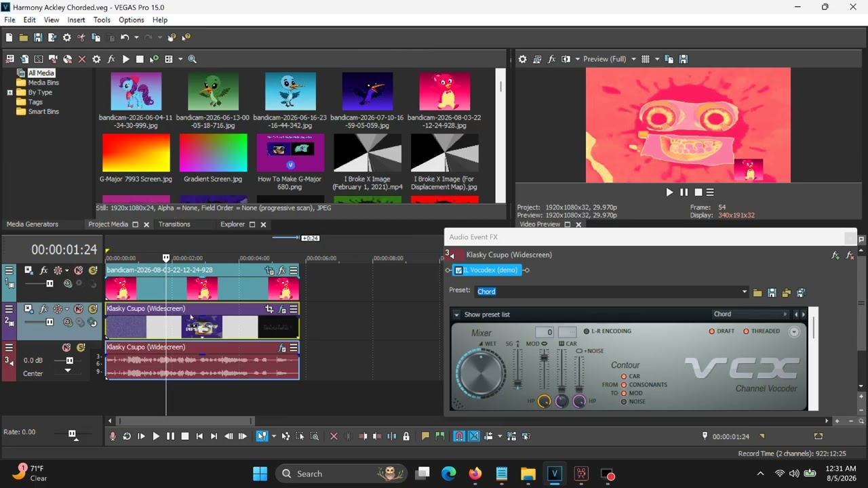
Task: Mute audio track 3
Action: pos(66,348)
